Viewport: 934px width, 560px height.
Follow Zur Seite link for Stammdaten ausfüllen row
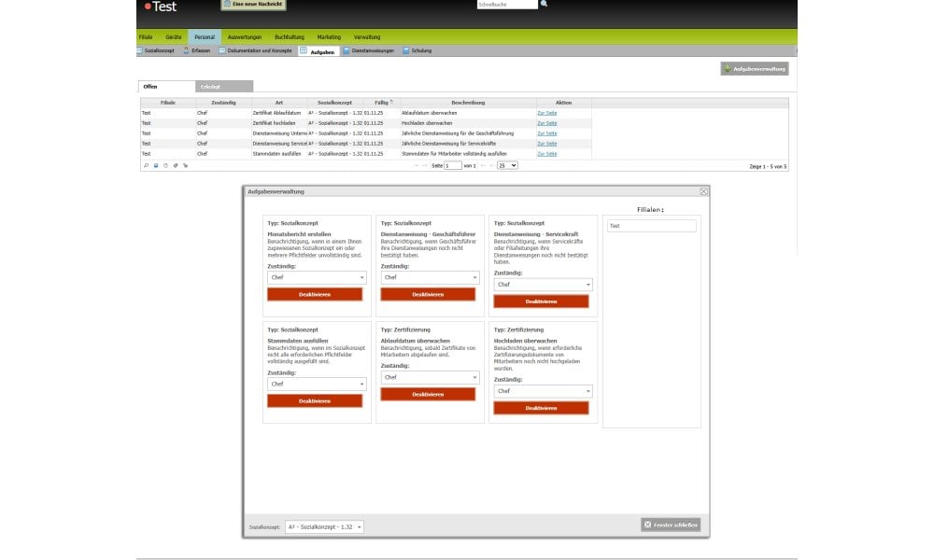coord(546,154)
